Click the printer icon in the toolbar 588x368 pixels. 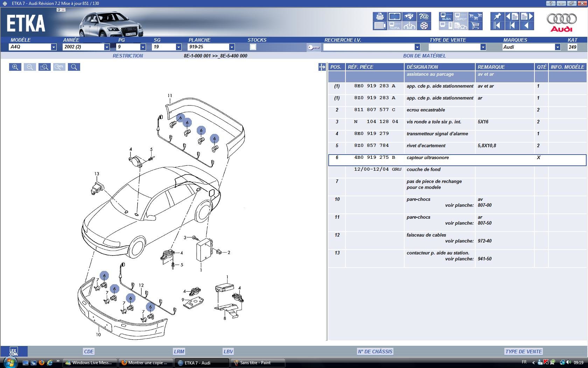pos(379,17)
